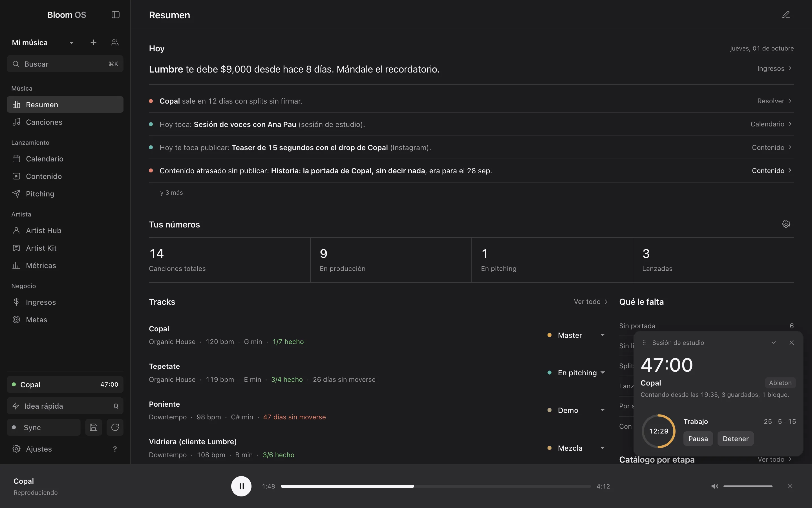Image resolution: width=812 pixels, height=508 pixels.
Task: Click the refresh icon next to Sync
Action: [x=115, y=427]
